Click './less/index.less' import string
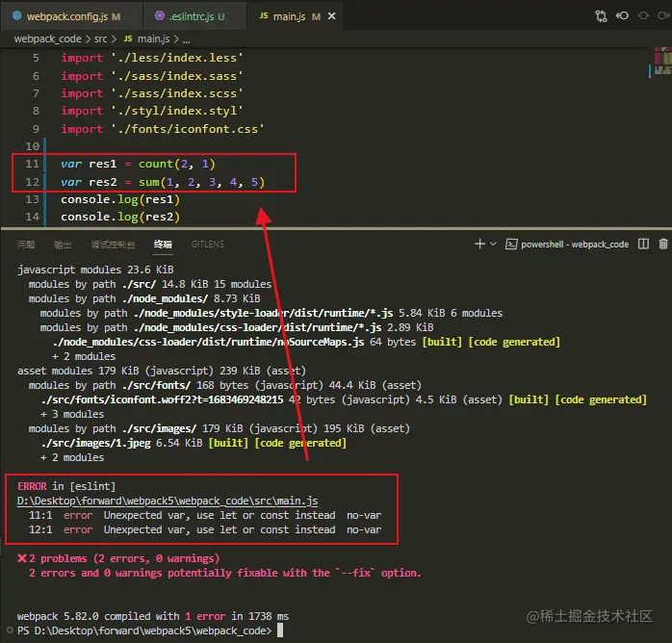672x643 pixels. coord(177,58)
